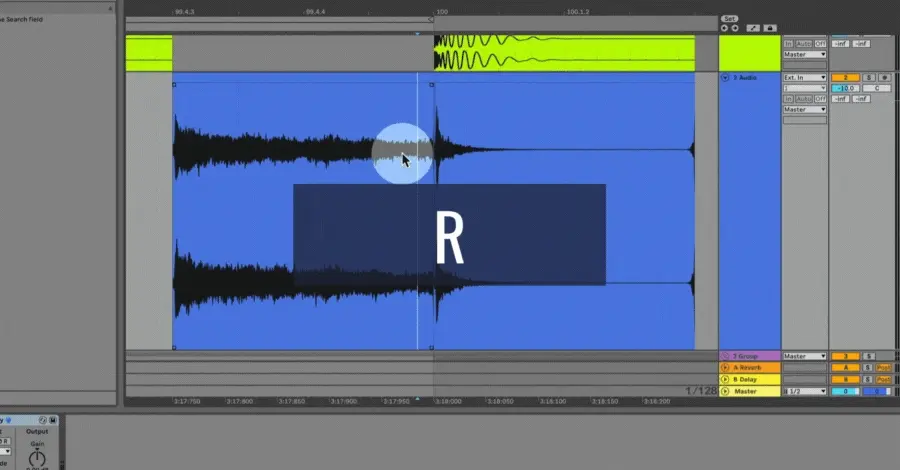Click 99.4.4 in the beat ruler
The width and height of the screenshot is (900, 470).
[315, 11]
